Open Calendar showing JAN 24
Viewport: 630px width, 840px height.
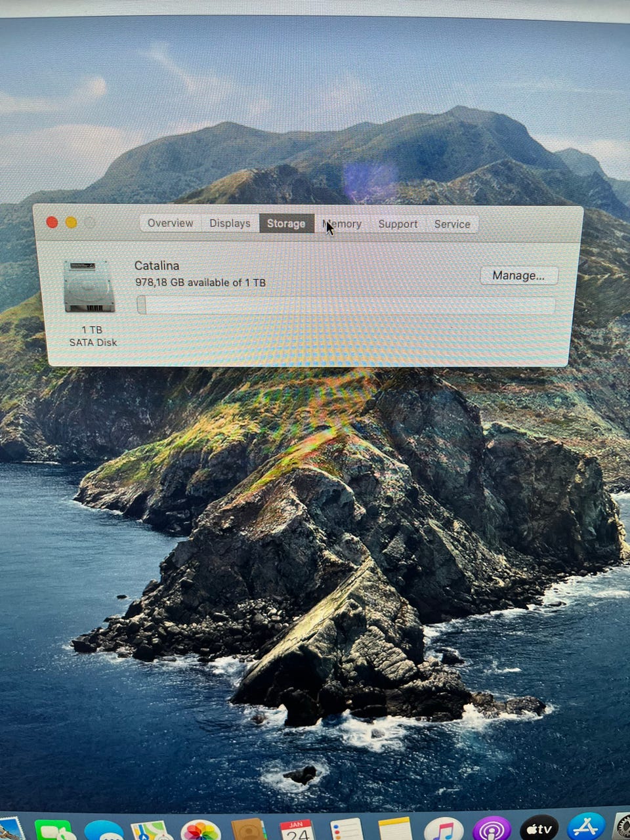coord(297,830)
